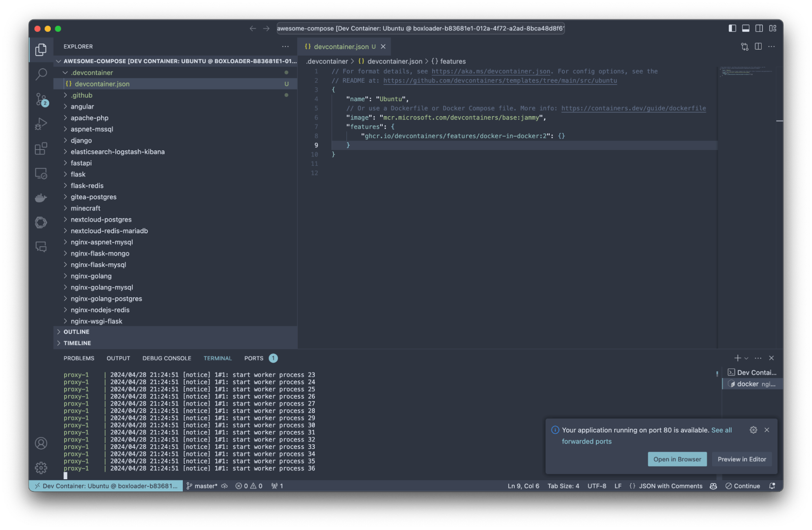The width and height of the screenshot is (812, 530).
Task: Click Continue status bar item
Action: [x=743, y=486]
